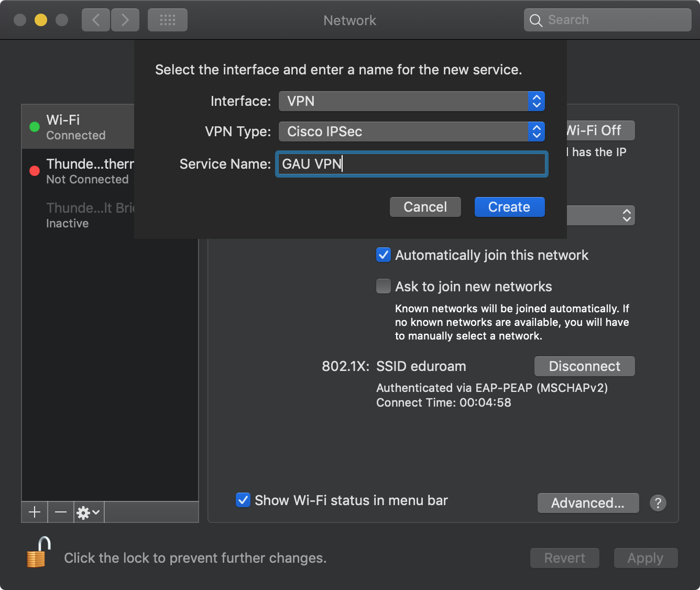
Task: Select the inactive Thunderbolt Bridge service
Action: pos(78,215)
